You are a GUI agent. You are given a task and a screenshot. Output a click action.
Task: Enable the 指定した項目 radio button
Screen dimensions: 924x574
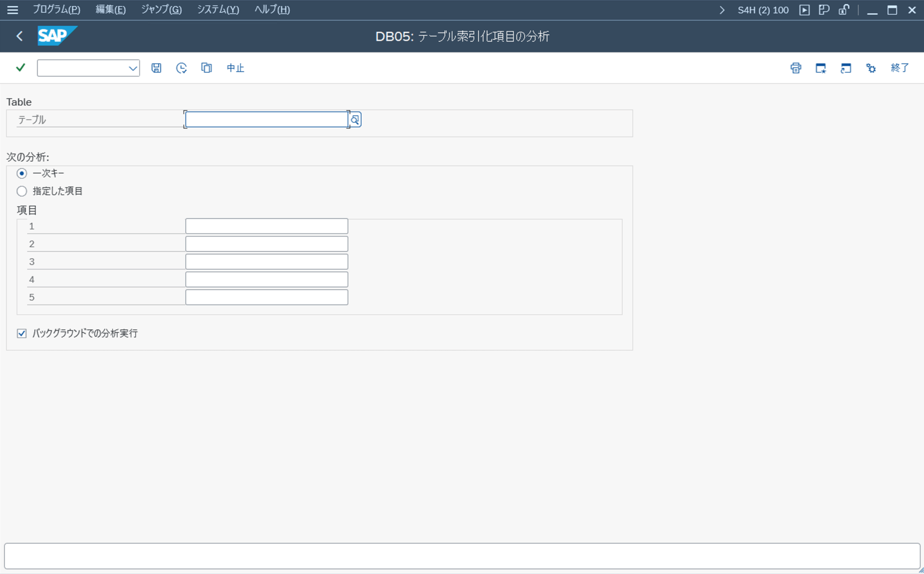[22, 191]
